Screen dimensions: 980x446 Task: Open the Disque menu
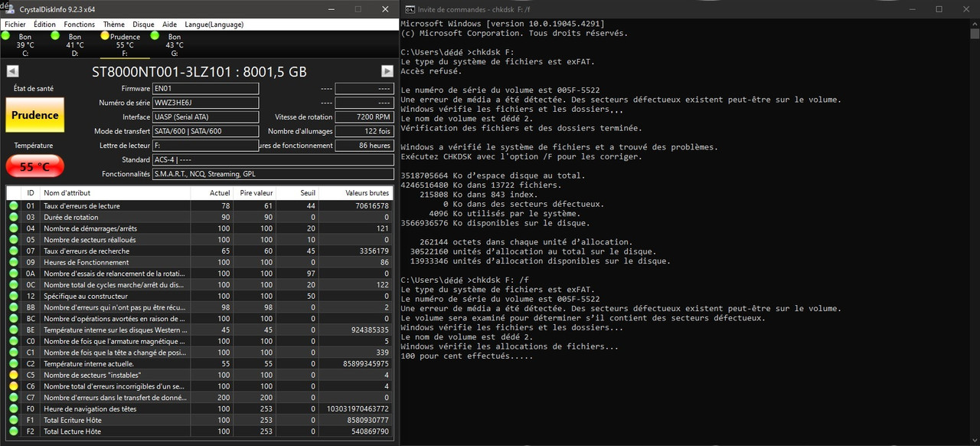pos(143,25)
